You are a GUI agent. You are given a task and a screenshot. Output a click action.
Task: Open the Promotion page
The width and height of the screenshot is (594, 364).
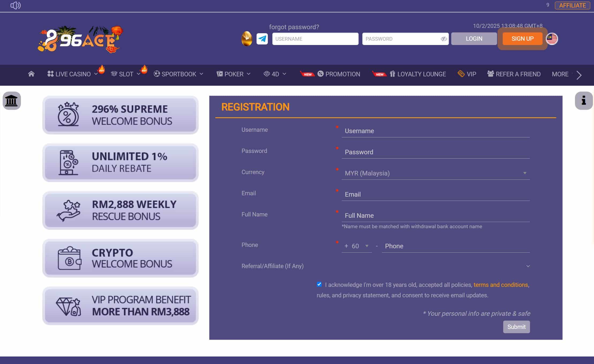click(339, 74)
